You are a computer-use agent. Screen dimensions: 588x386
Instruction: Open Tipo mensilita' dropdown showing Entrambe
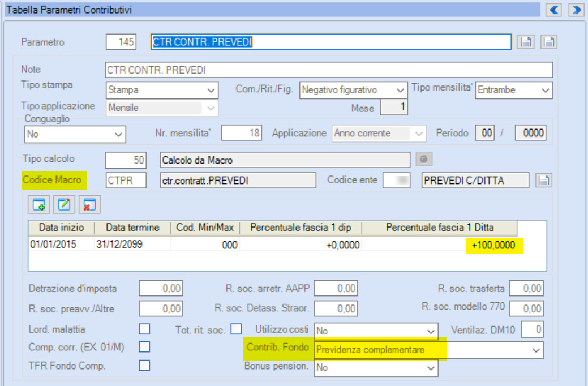(x=514, y=90)
